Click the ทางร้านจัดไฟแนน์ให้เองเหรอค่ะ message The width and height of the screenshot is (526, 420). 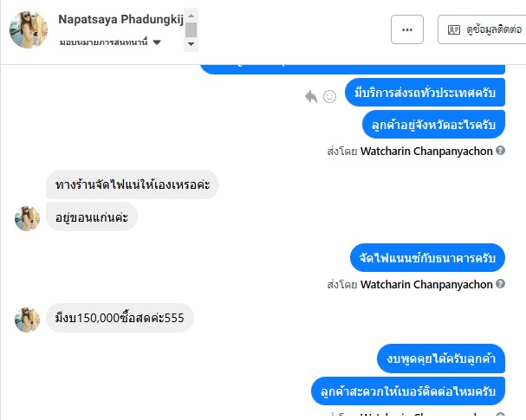133,184
